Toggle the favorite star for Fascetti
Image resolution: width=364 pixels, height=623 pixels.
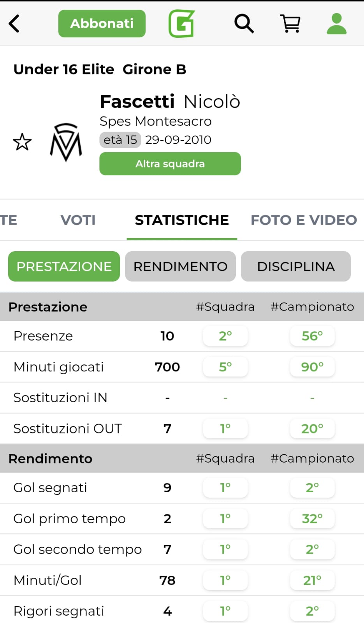coord(22,142)
